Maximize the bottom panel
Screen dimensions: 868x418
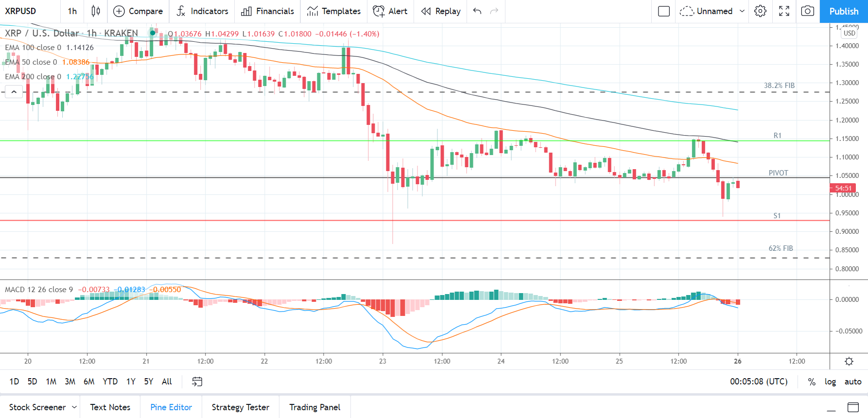(853, 407)
